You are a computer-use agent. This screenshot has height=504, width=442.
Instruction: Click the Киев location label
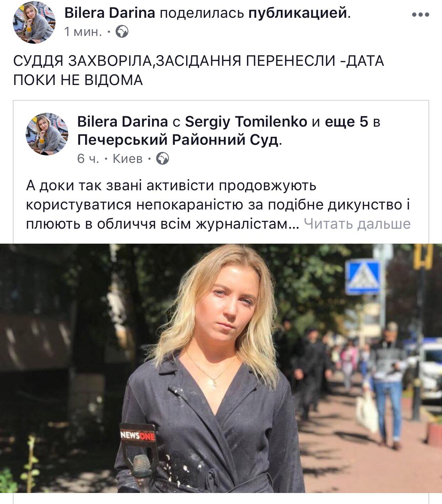coord(127,158)
